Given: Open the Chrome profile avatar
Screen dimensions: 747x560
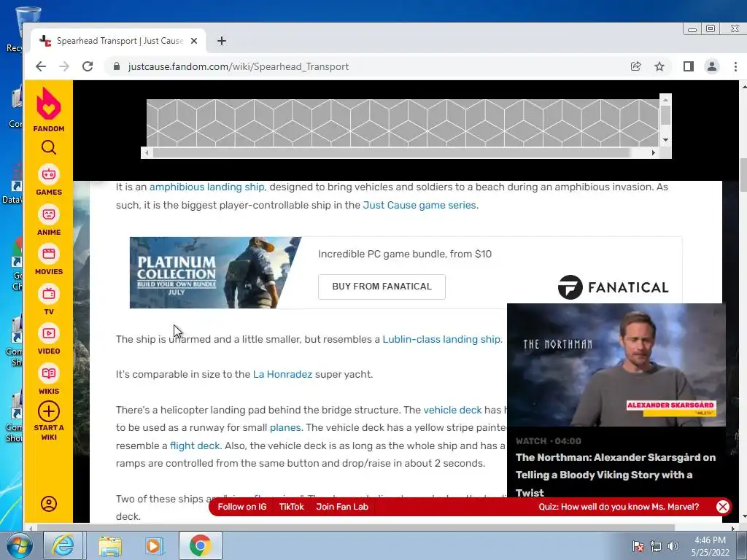Looking at the screenshot, I should click(712, 66).
